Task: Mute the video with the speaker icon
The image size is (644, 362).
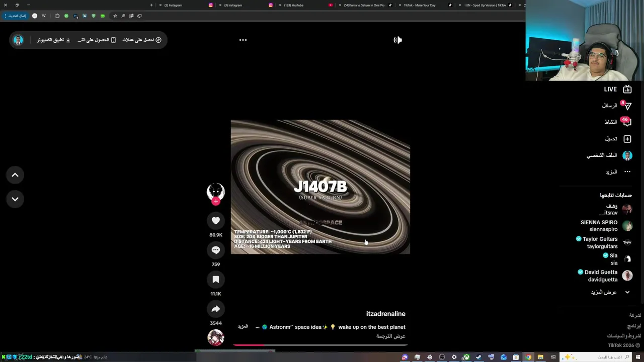Action: (398, 40)
